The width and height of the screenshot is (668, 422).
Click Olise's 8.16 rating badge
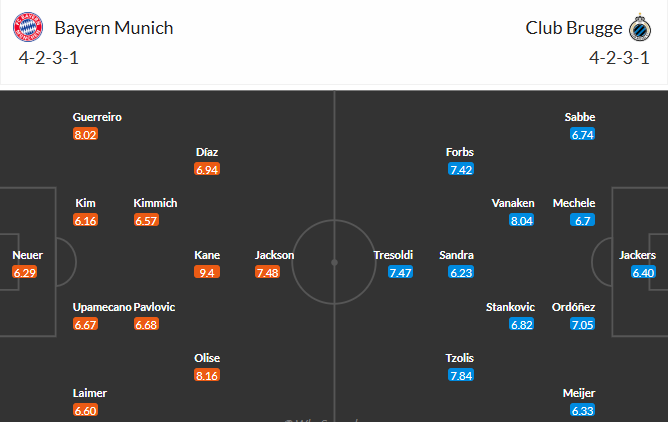click(x=207, y=376)
